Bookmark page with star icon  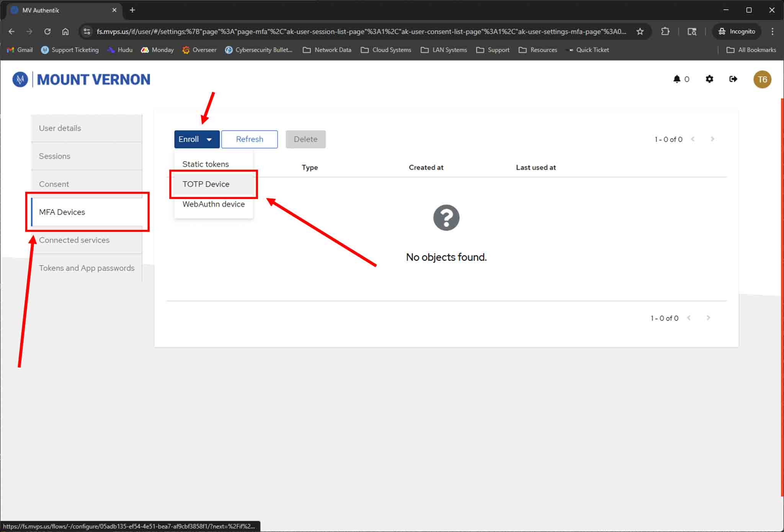click(x=640, y=31)
